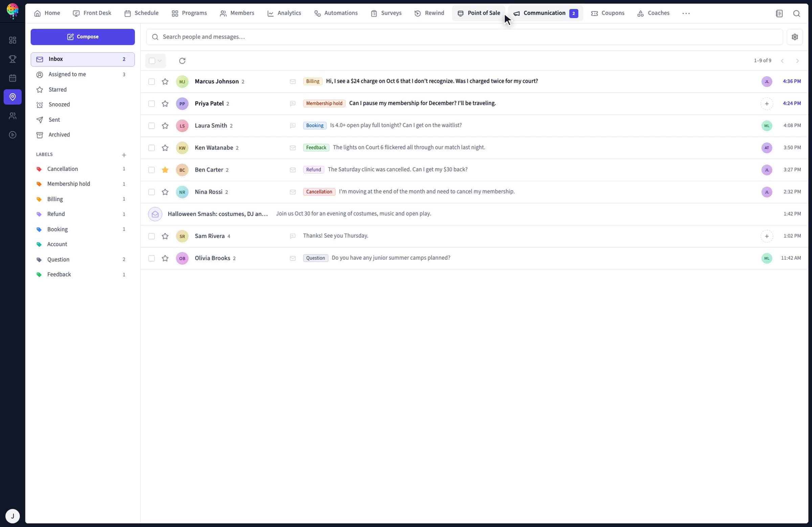Select the location pin icon in left rail

coord(13,97)
